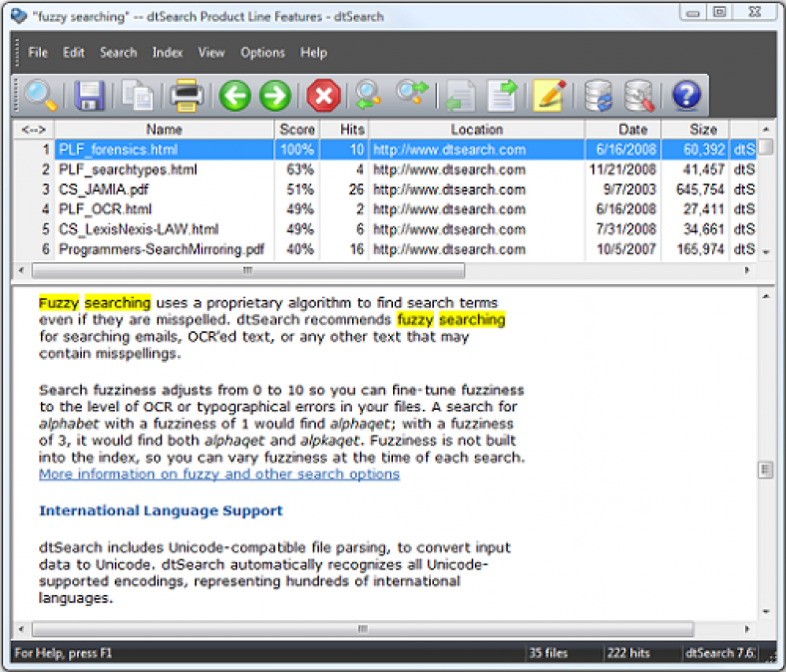Click results list horizontal scrollbar thumb
786x672 pixels.
point(248,270)
